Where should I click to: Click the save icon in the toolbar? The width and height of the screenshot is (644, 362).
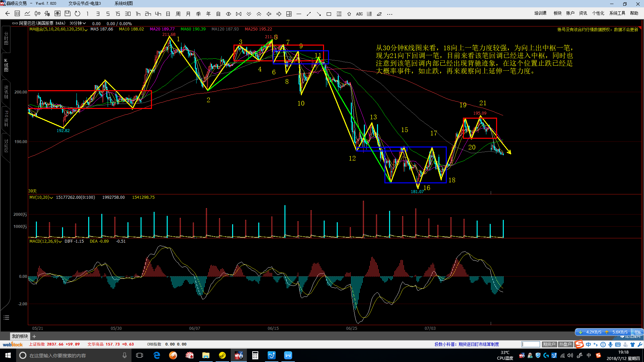click(x=67, y=14)
